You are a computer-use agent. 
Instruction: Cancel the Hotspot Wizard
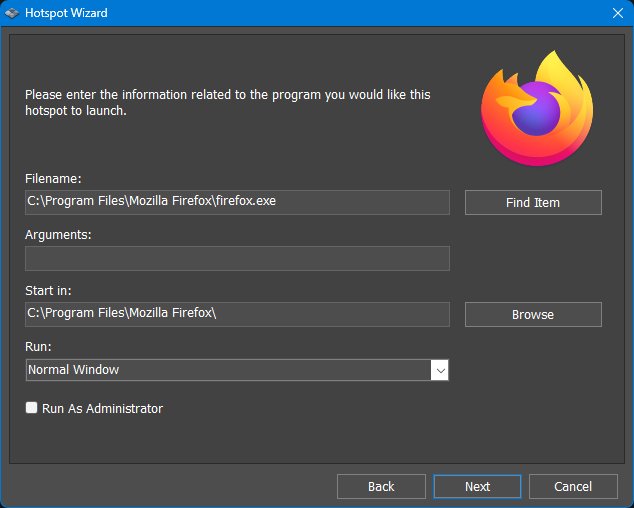pyautogui.click(x=573, y=486)
